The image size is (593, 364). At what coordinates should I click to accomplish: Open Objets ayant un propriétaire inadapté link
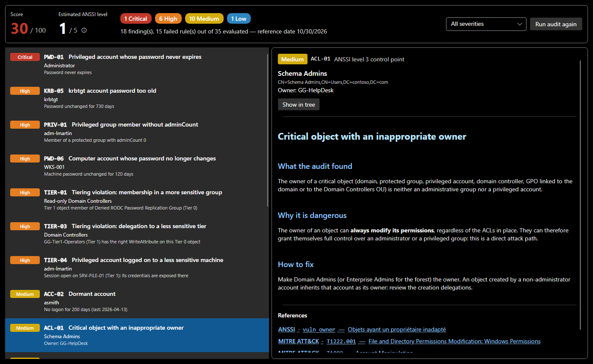point(397,329)
